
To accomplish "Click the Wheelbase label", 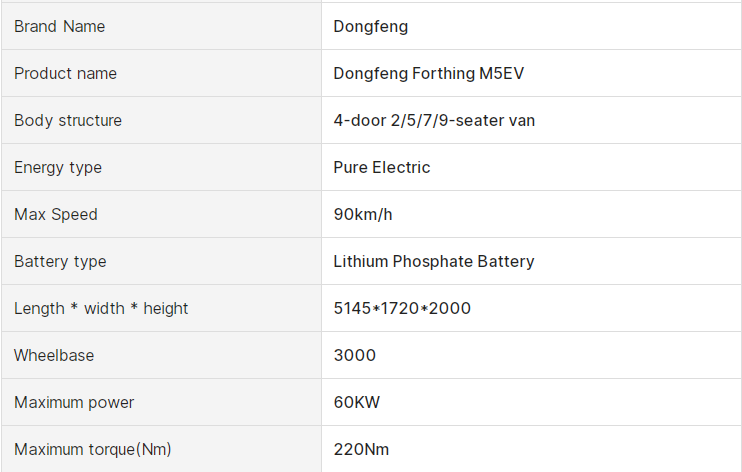I will point(54,355).
